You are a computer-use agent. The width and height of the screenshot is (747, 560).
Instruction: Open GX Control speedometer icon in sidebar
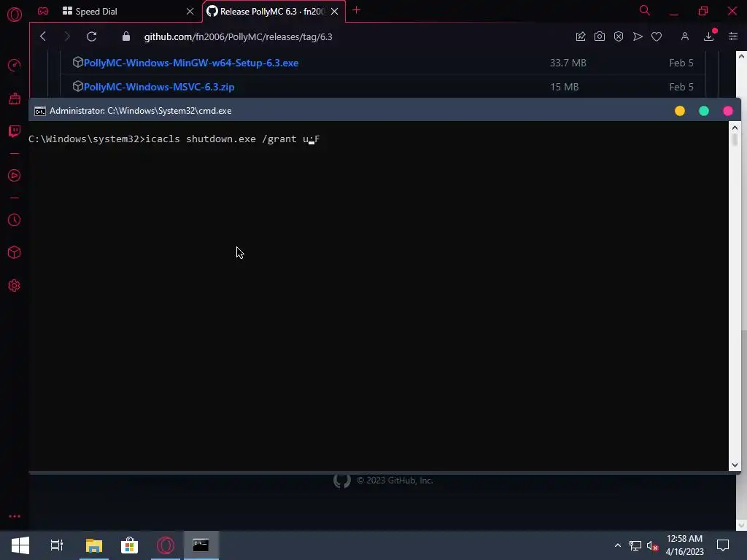tap(15, 65)
